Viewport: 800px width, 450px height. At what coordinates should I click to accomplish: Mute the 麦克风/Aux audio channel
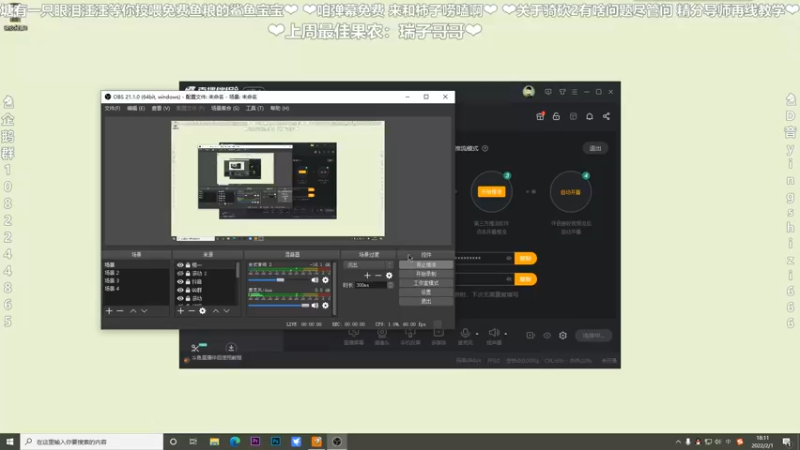pos(315,306)
